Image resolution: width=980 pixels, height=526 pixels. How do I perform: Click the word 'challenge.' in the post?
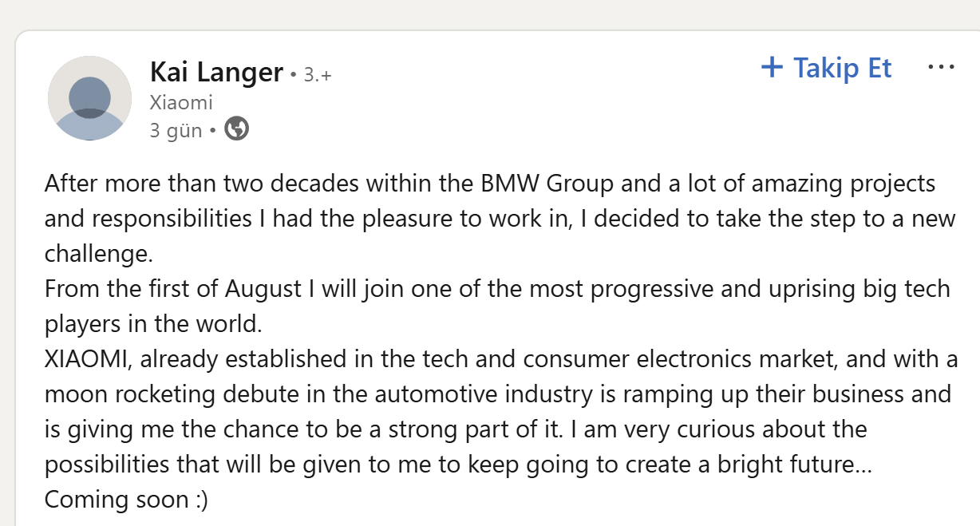[x=98, y=254]
